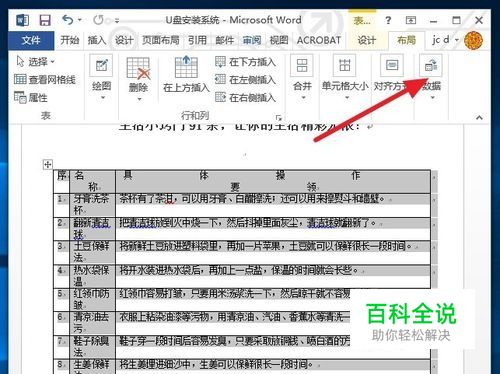Redo the last action
This screenshot has width=500, height=374.
coord(98,20)
